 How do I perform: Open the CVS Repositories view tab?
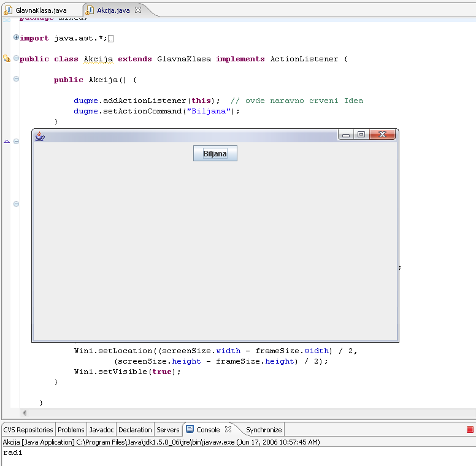click(x=28, y=430)
